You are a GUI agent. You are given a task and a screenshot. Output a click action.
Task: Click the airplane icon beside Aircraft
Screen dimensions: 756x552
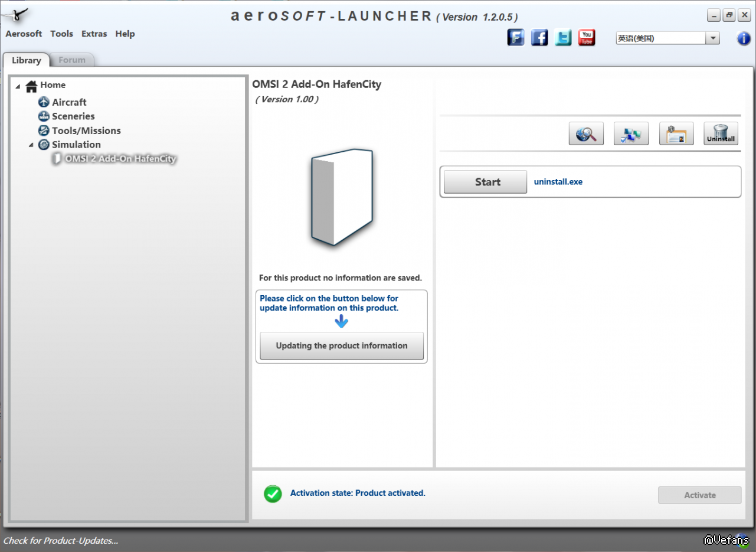(x=44, y=102)
